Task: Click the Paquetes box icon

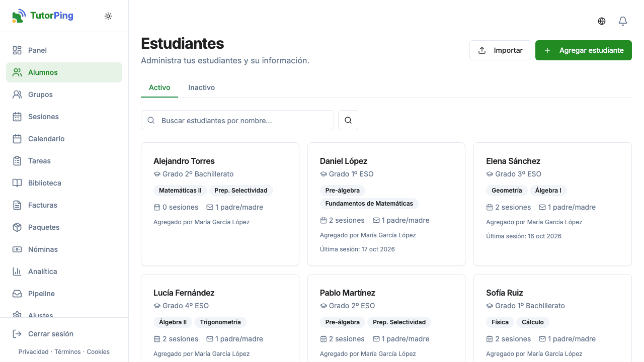Action: coord(17,227)
